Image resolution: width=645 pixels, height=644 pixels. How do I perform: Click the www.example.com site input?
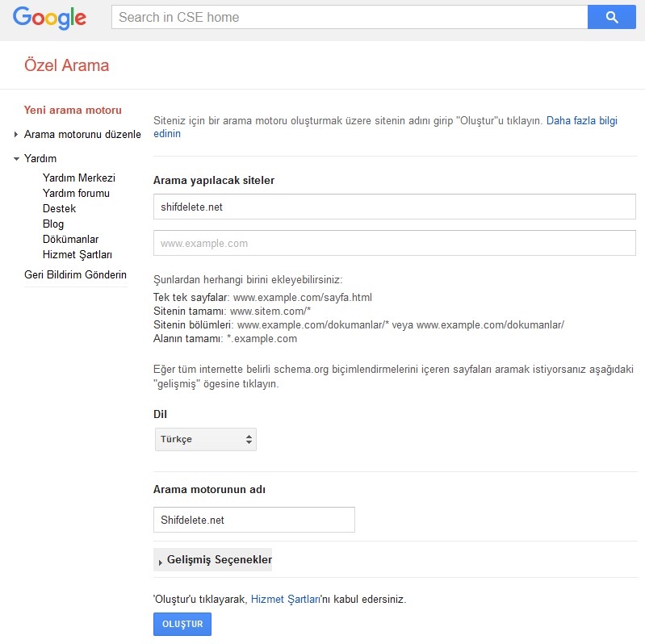tap(395, 243)
